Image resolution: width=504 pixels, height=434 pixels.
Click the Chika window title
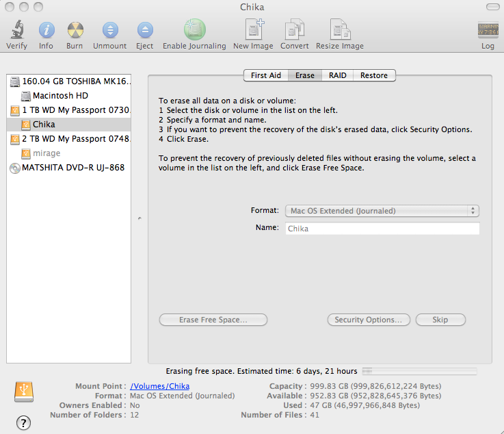point(252,7)
